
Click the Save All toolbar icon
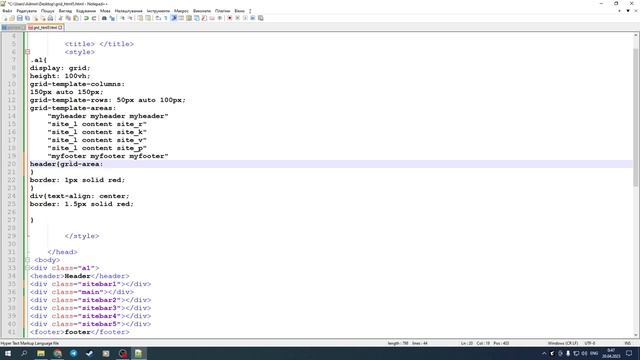tap(27, 18)
